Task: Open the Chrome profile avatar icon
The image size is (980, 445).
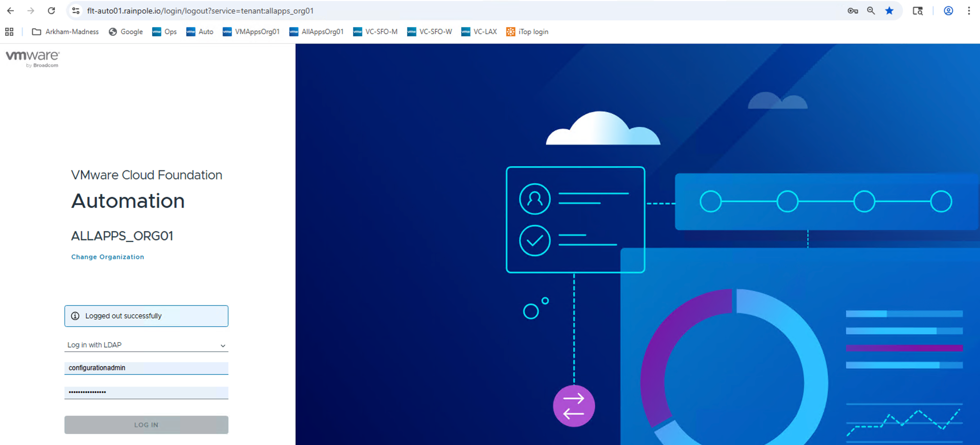Action: click(x=948, y=11)
